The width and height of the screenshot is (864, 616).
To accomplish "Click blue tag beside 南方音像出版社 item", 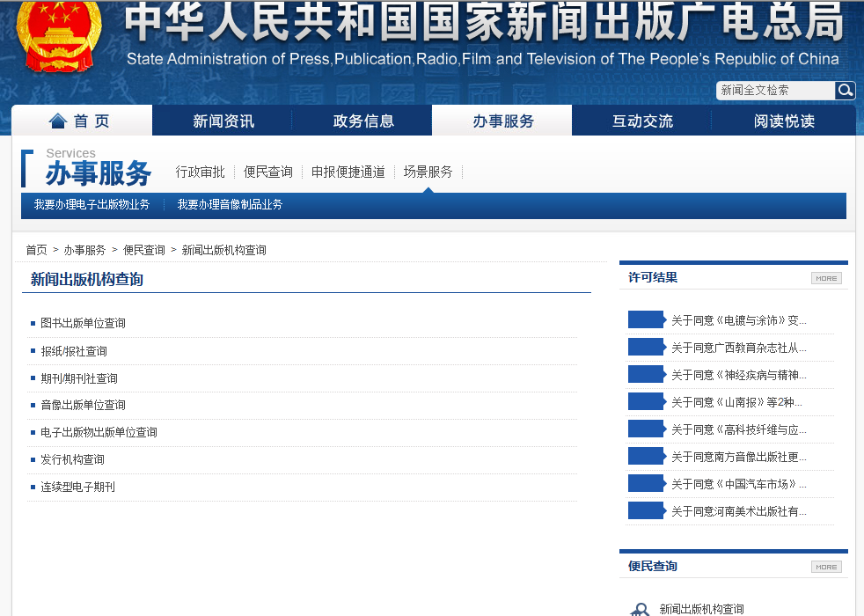I will coord(647,456).
